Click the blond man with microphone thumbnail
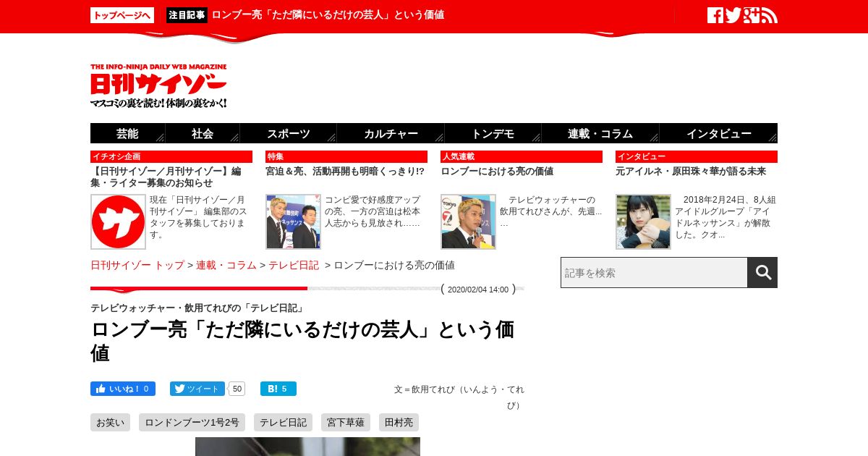 click(x=468, y=221)
